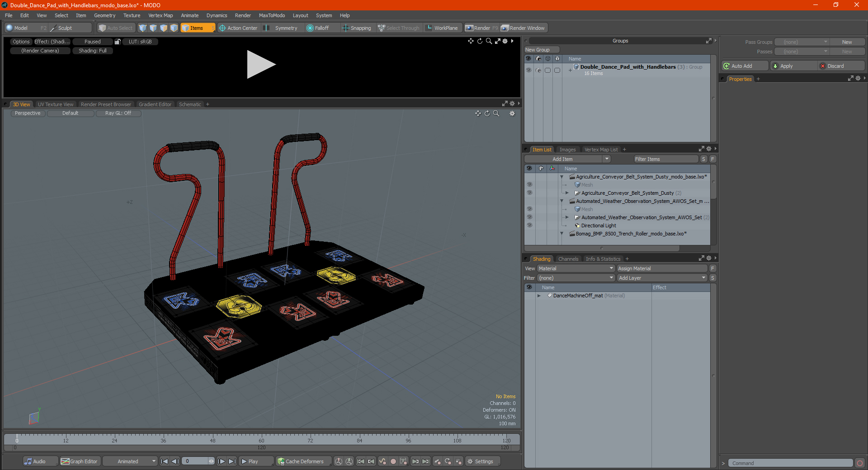This screenshot has width=868, height=470.
Task: Toggle Symmetry in the toolbar
Action: 282,28
